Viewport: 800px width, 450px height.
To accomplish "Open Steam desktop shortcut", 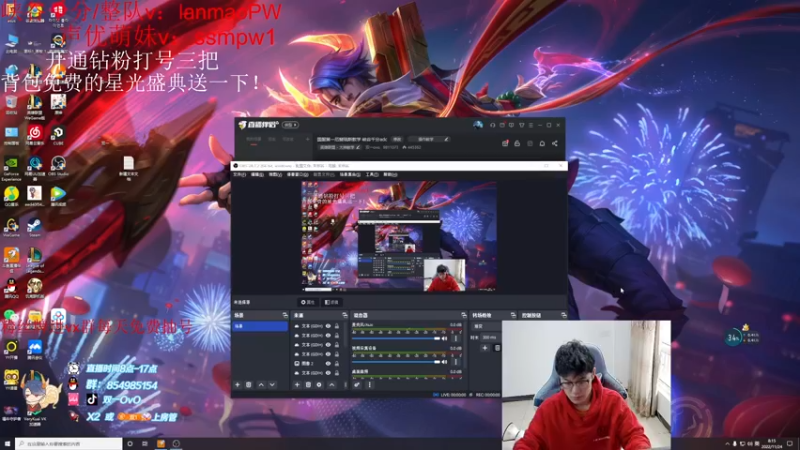I will point(34,228).
